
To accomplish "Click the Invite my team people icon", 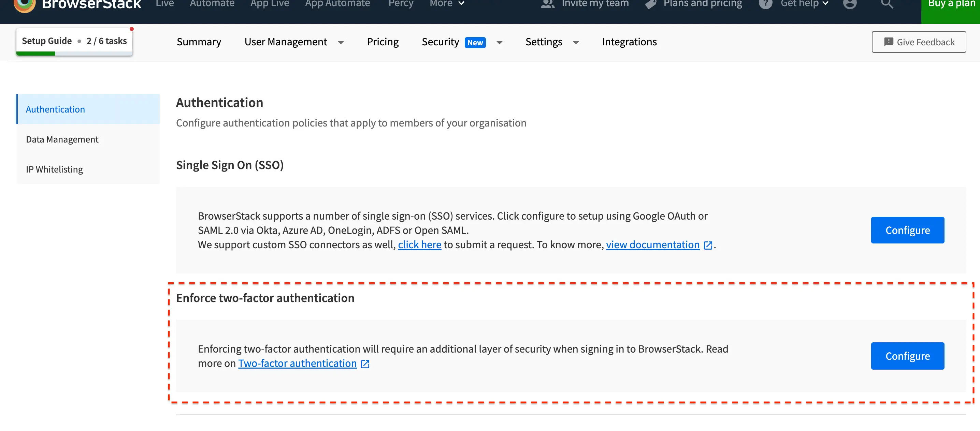I will coord(547,4).
